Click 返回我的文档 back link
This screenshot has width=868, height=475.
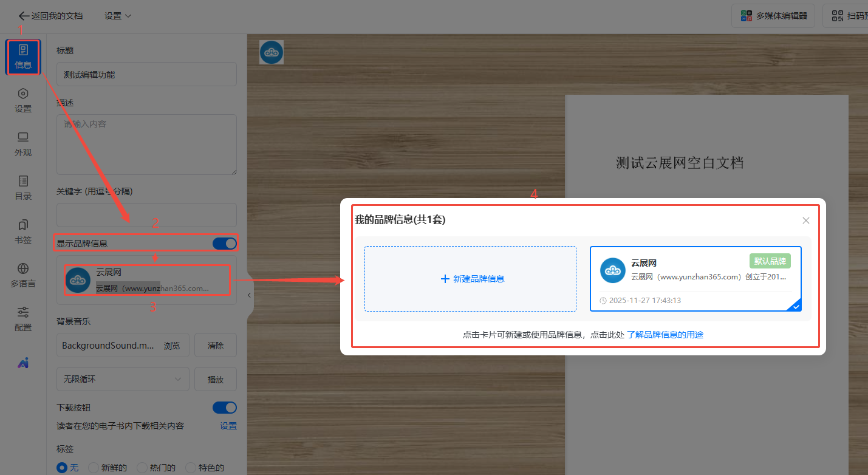51,16
